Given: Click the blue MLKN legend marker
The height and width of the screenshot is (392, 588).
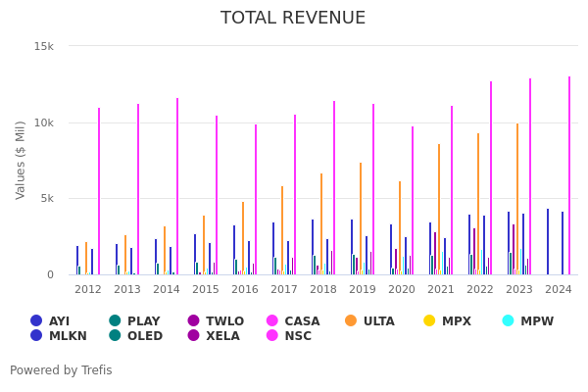Looking at the screenshot, I should tap(36, 336).
